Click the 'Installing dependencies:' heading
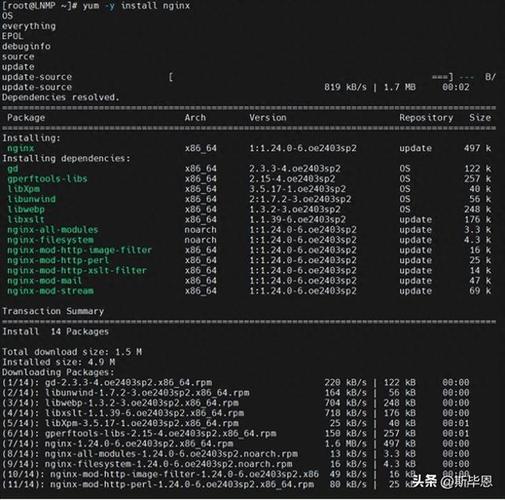 pyautogui.click(x=66, y=158)
